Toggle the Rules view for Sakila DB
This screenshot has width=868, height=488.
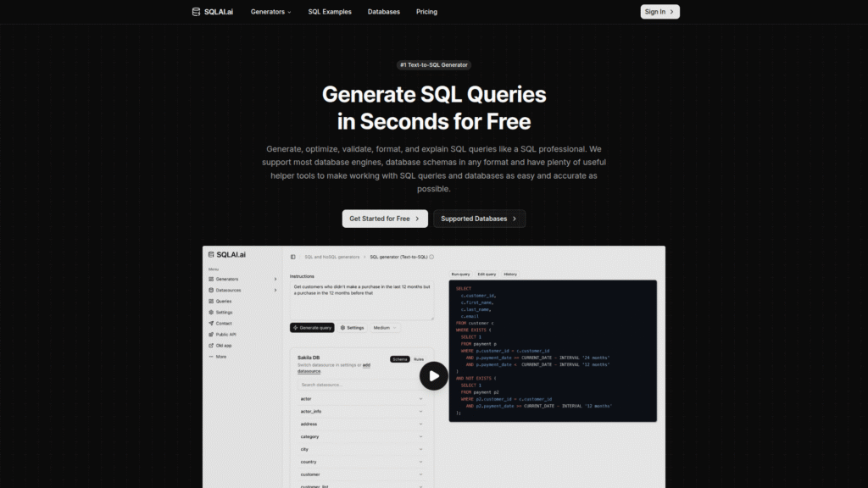tap(419, 359)
